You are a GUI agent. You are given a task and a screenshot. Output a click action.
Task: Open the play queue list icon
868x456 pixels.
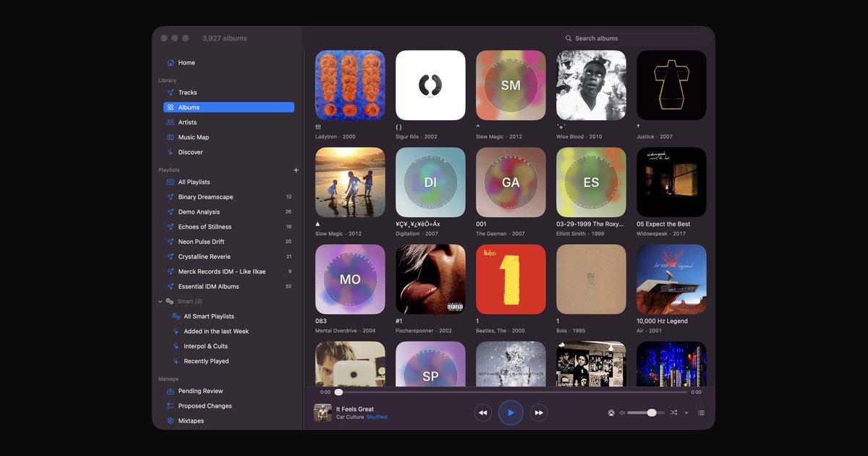[x=701, y=413]
